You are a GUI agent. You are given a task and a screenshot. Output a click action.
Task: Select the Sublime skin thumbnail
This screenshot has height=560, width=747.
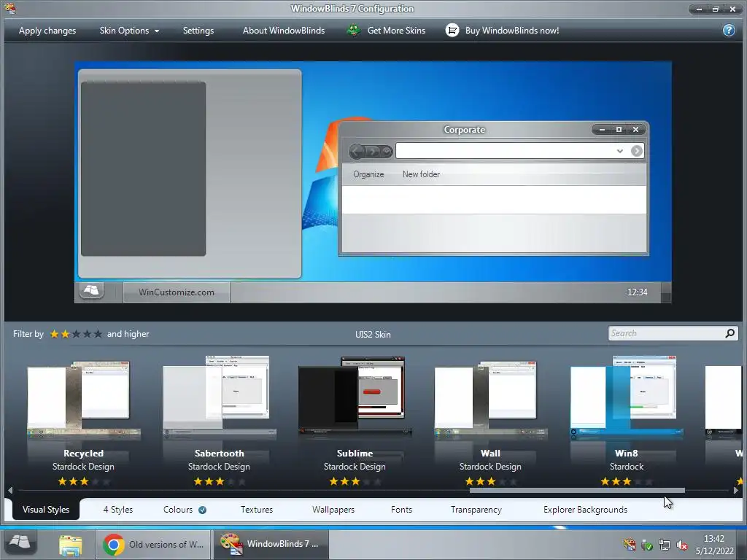pyautogui.click(x=355, y=396)
